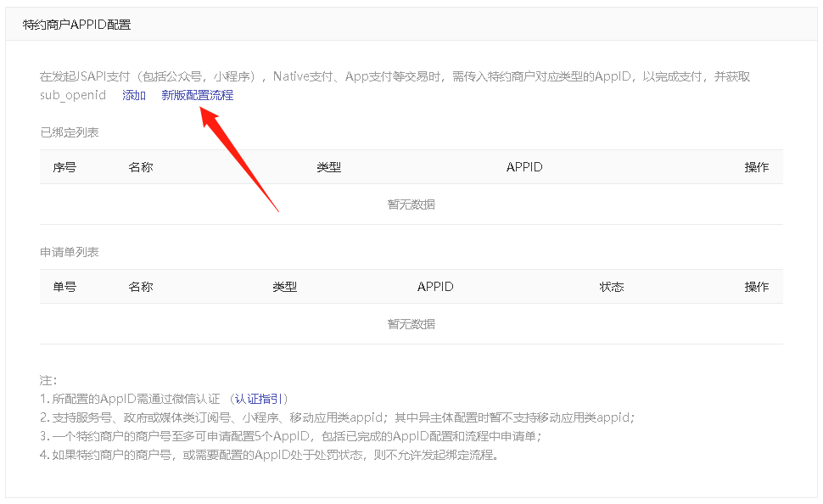The height and width of the screenshot is (504, 823).
Task: Click the 特约商户APPID配置 panel title
Action: click(x=76, y=25)
